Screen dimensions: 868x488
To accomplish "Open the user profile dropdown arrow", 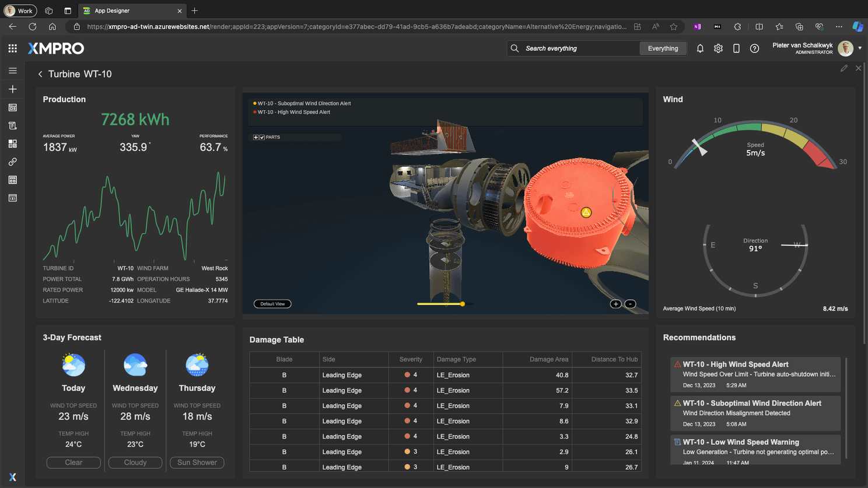I will (x=859, y=48).
